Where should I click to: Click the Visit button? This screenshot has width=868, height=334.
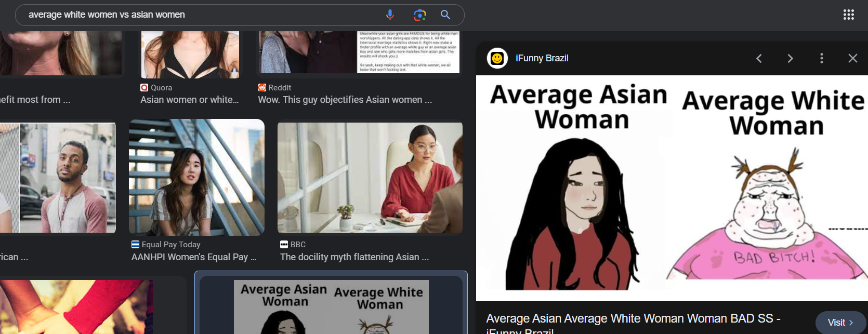coord(840,323)
